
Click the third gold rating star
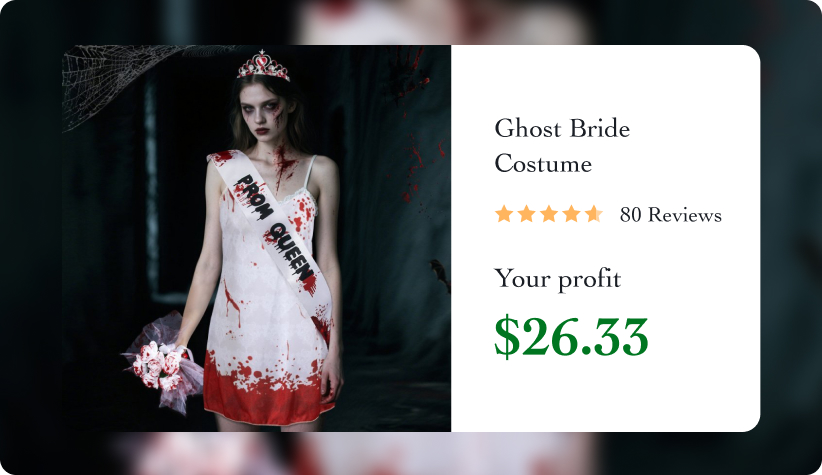pos(549,214)
